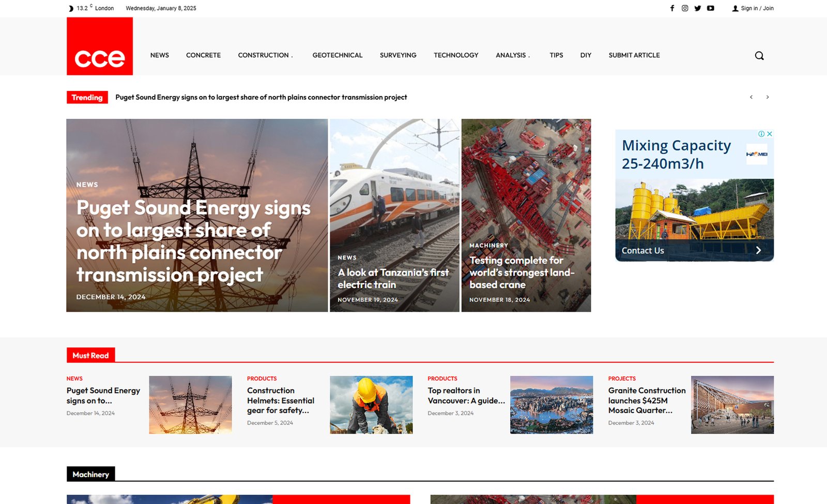Click Contact Us in the ad

click(642, 251)
